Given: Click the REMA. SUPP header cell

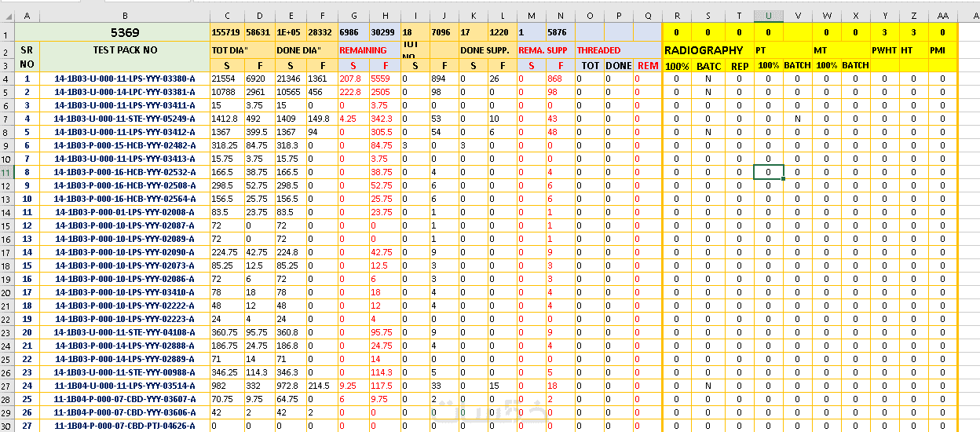Looking at the screenshot, I should point(547,50).
